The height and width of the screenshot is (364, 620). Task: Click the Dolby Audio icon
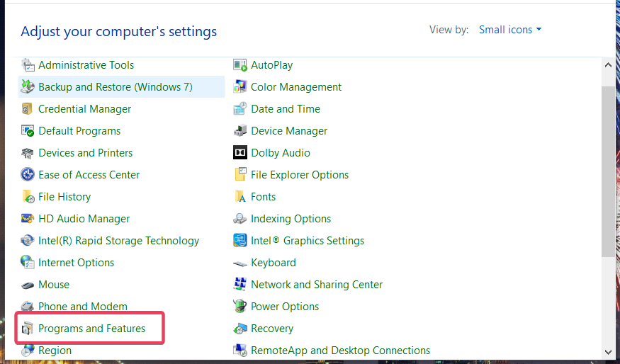[x=240, y=152]
